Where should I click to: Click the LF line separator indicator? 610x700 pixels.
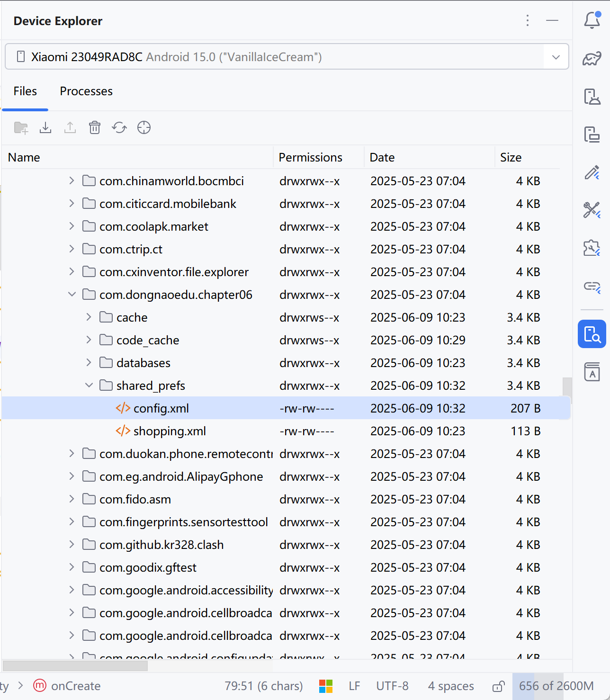[354, 686]
